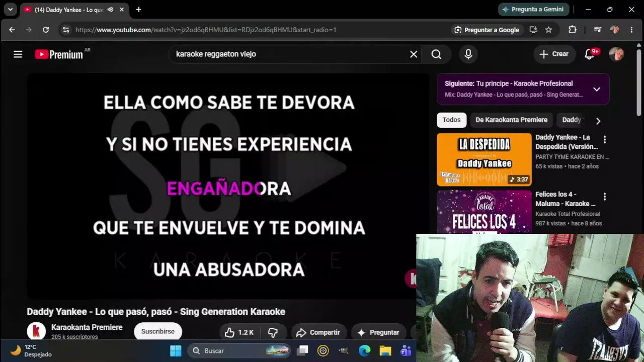Click the 205 k suscriptores text
Viewport: 644px width, 362px height.
tap(74, 337)
